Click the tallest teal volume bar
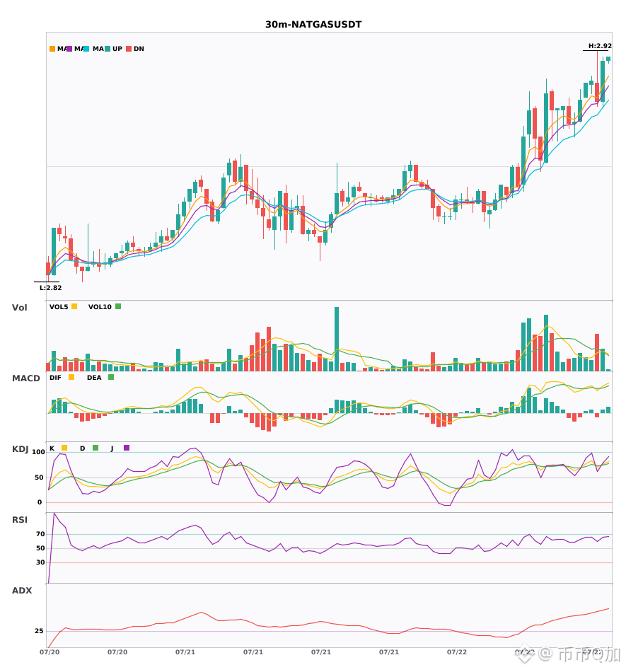626x672 pixels. click(x=337, y=339)
